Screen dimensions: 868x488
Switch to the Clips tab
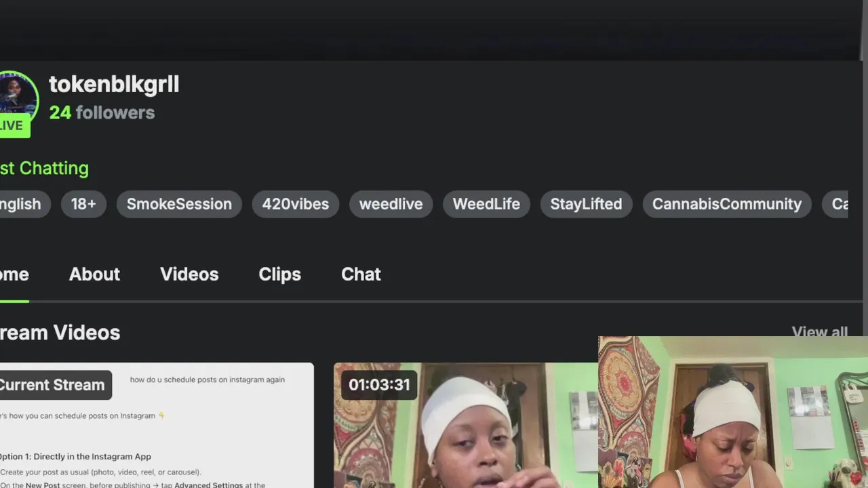point(279,274)
